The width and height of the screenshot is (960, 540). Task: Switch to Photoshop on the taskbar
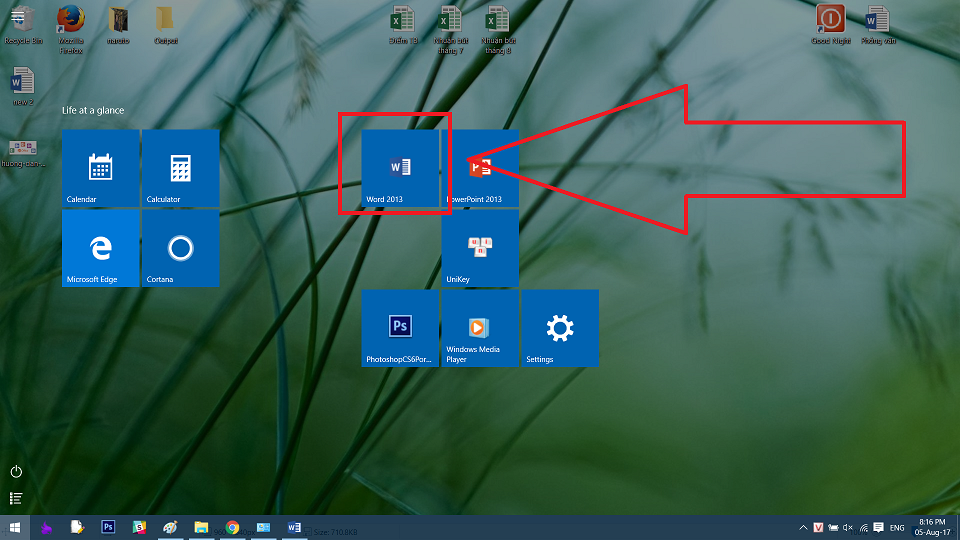[x=108, y=527]
